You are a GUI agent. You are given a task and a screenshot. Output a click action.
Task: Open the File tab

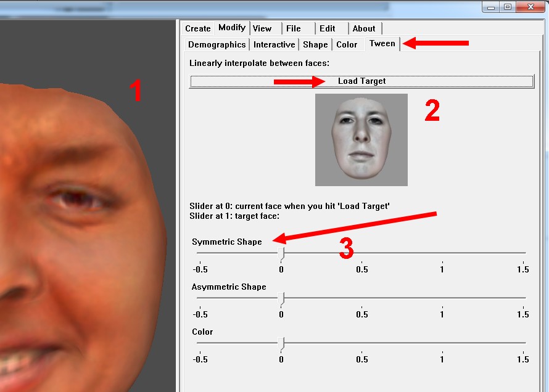coord(298,29)
